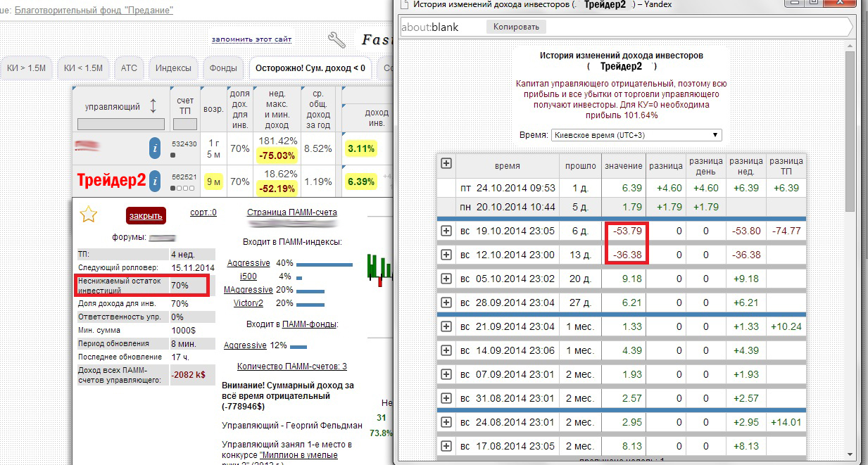Expand the 28.09.2014 23:04 history row
This screenshot has width=868, height=465.
446,302
